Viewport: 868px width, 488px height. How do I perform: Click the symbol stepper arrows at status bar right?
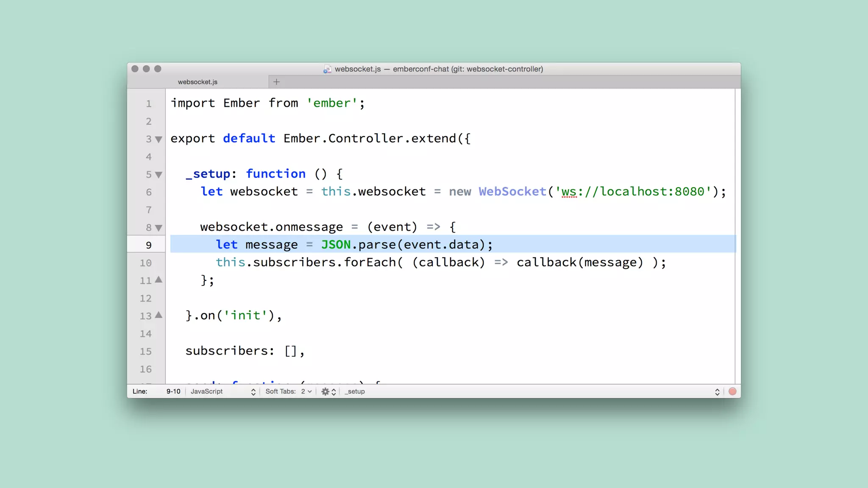717,391
